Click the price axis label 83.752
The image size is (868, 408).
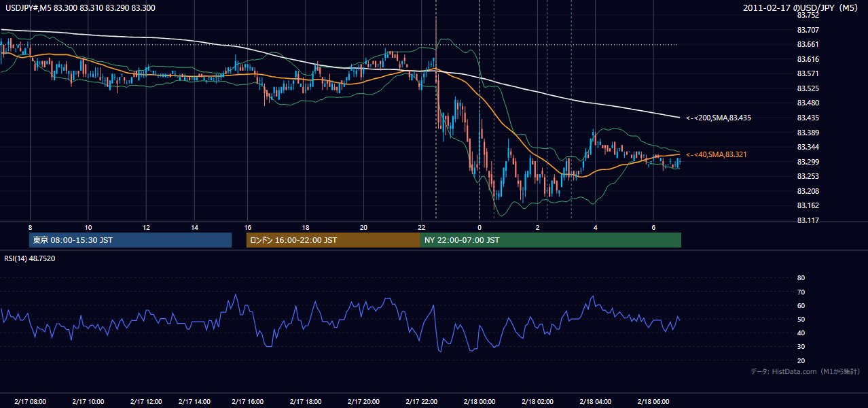point(807,15)
